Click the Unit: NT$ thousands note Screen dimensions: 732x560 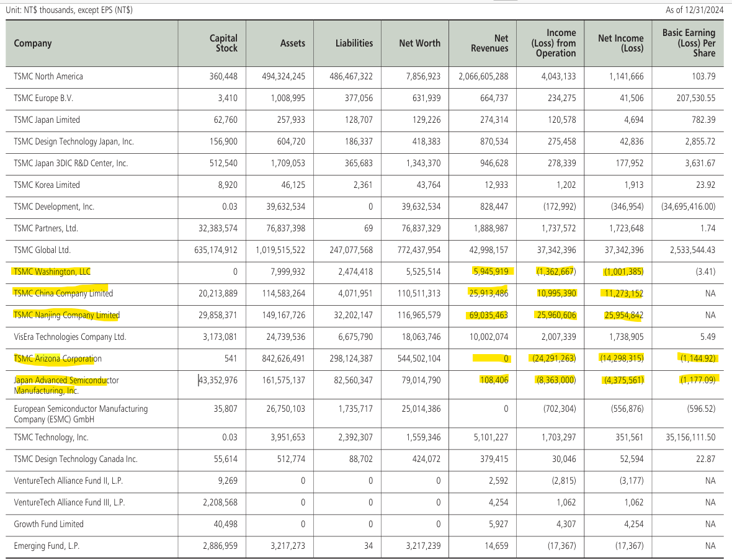pyautogui.click(x=69, y=10)
